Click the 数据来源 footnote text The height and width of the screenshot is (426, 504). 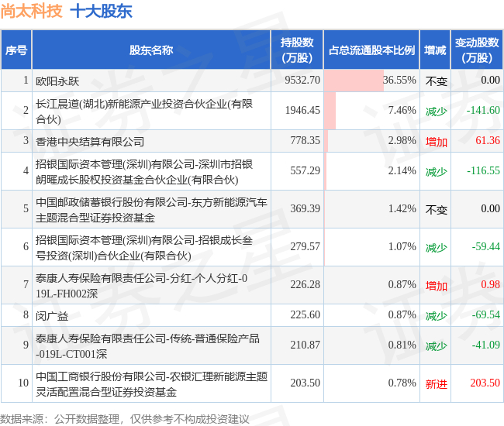125,418
